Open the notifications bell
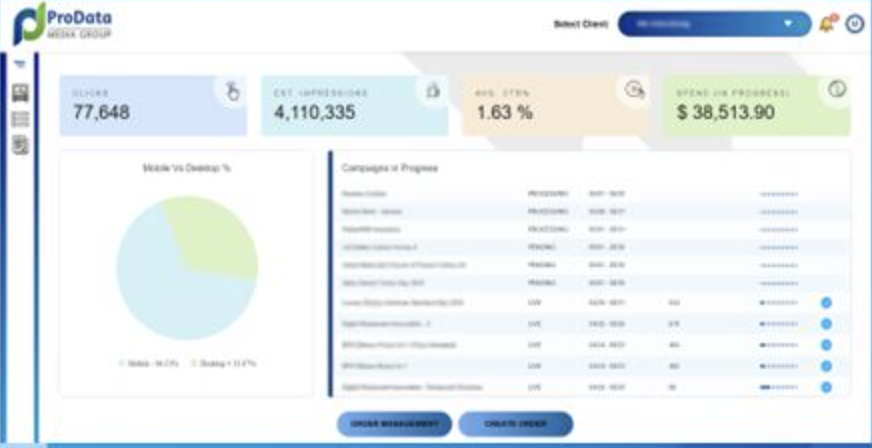872x448 pixels. (x=827, y=23)
